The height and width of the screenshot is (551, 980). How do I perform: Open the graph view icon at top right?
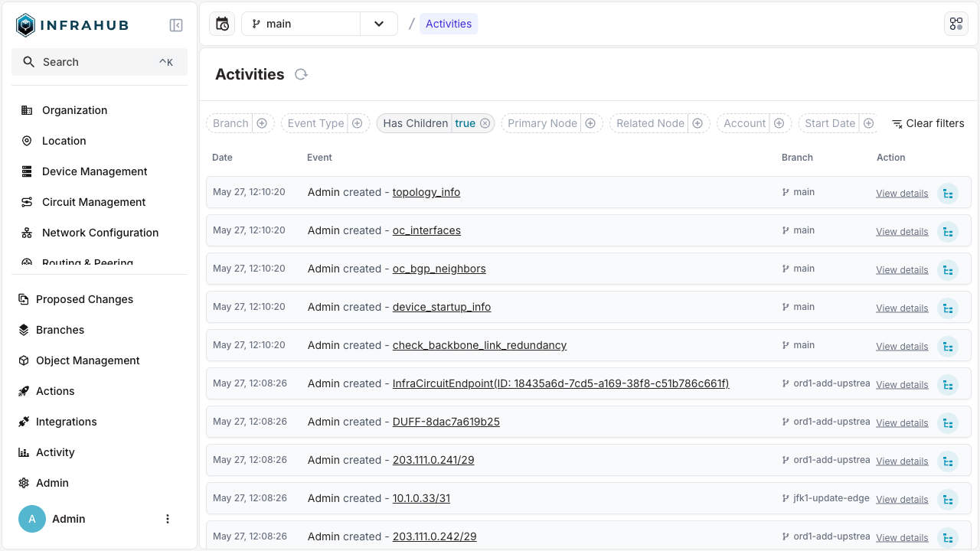click(x=956, y=24)
